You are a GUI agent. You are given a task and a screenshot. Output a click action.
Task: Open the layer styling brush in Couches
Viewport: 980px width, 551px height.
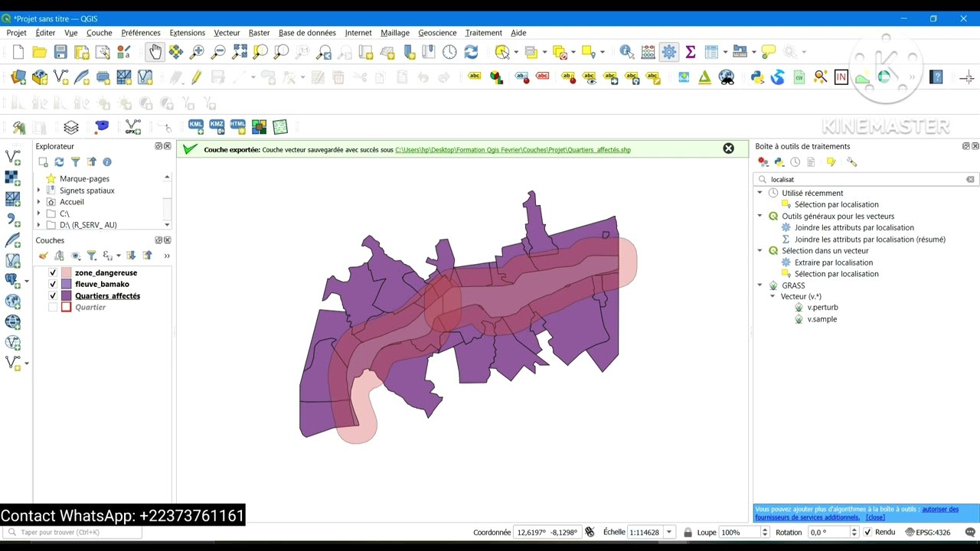pos(44,256)
